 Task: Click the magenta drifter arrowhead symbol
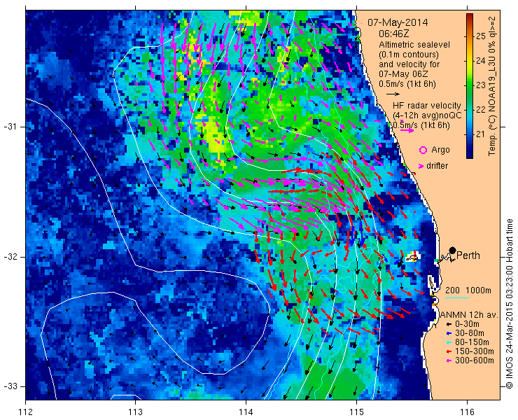[421, 166]
